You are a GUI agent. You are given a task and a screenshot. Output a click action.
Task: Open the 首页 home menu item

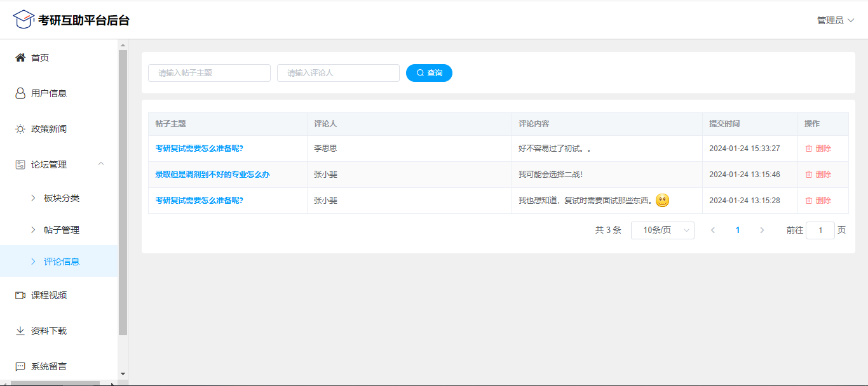pyautogui.click(x=39, y=58)
